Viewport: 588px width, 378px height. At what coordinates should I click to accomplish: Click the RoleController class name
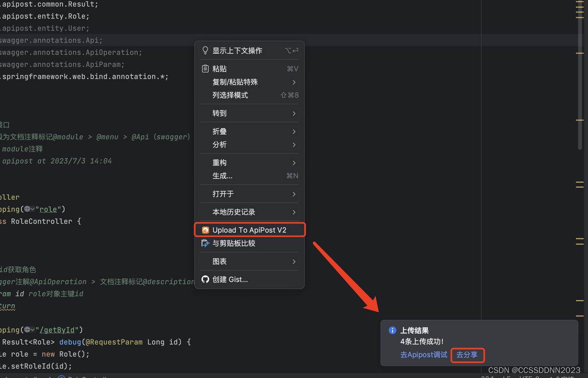[41, 221]
